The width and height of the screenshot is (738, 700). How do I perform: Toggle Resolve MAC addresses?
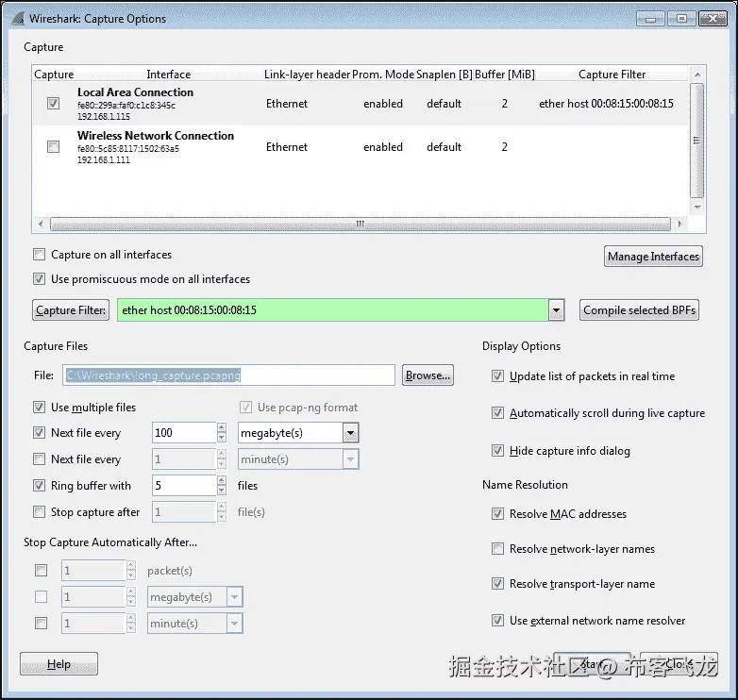click(497, 514)
